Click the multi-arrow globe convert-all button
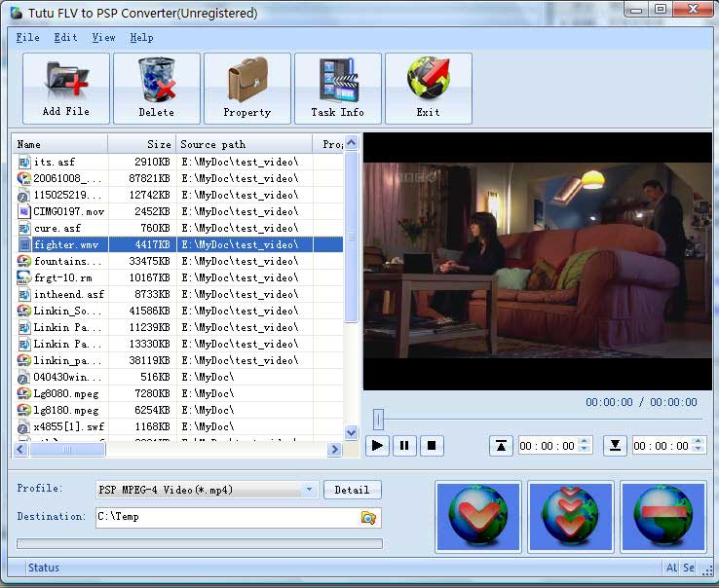 [571, 517]
